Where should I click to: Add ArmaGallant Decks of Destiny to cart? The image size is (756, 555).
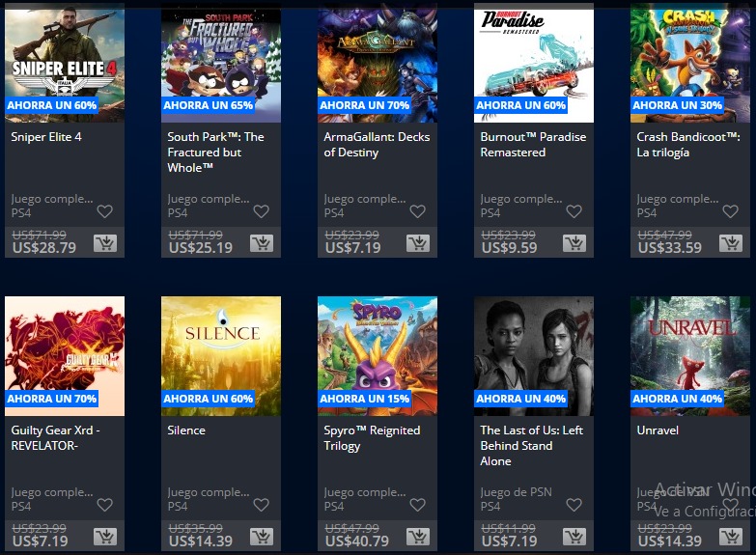click(x=418, y=243)
